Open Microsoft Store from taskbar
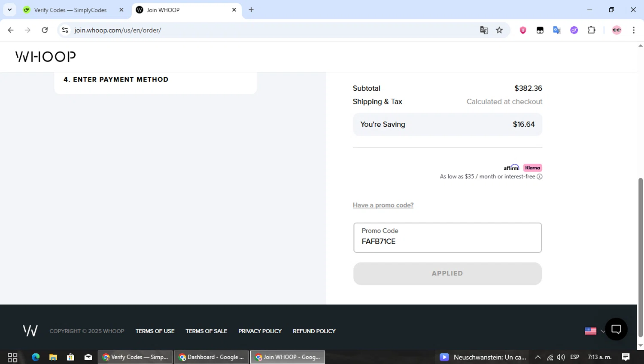 (x=70, y=357)
